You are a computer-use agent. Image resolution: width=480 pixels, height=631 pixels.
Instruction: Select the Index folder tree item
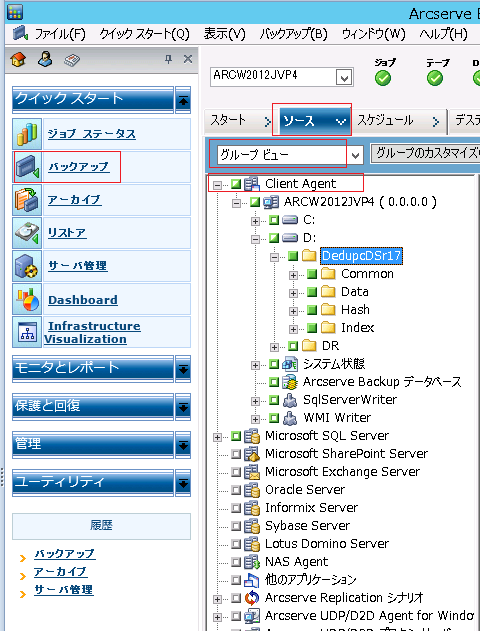357,328
